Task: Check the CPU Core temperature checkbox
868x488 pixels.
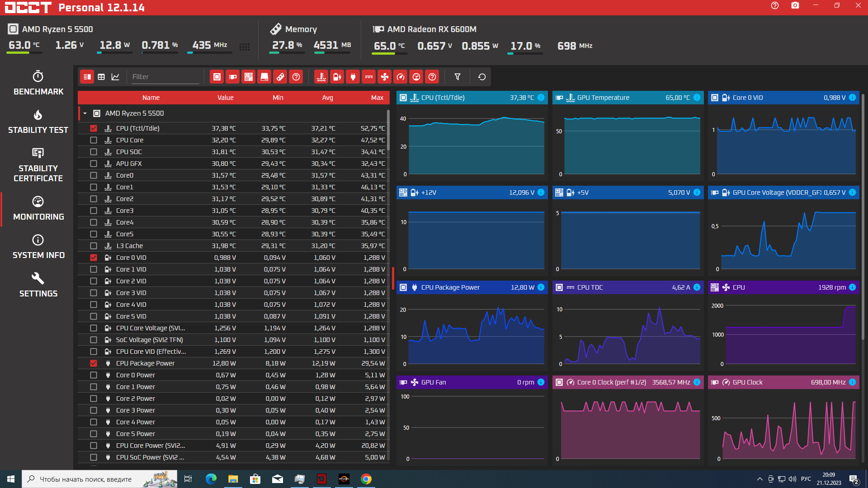Action: 94,140
